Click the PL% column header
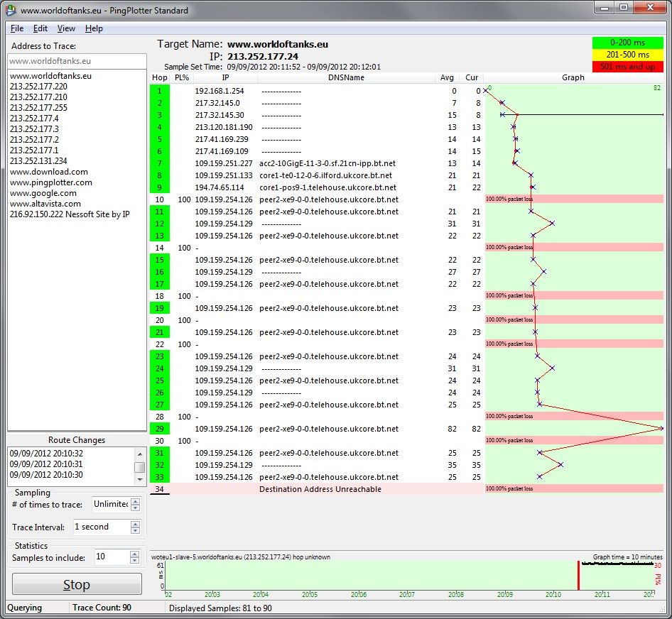This screenshot has width=672, height=619. tap(182, 77)
